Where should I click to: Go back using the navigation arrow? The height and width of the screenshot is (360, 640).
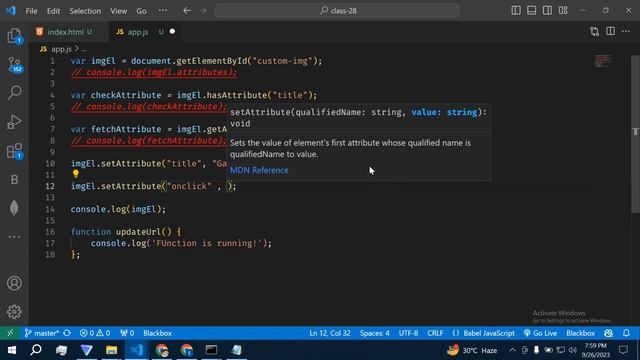(187, 11)
